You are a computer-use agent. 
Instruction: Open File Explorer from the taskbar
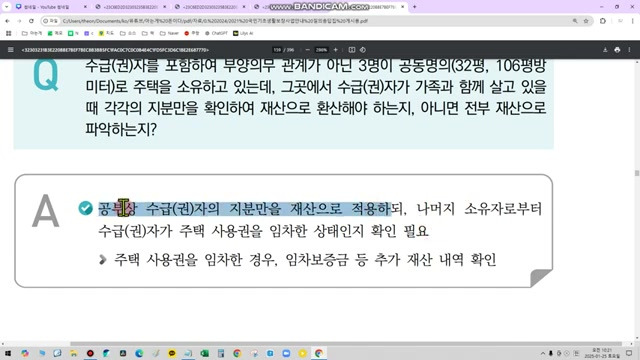point(74,353)
